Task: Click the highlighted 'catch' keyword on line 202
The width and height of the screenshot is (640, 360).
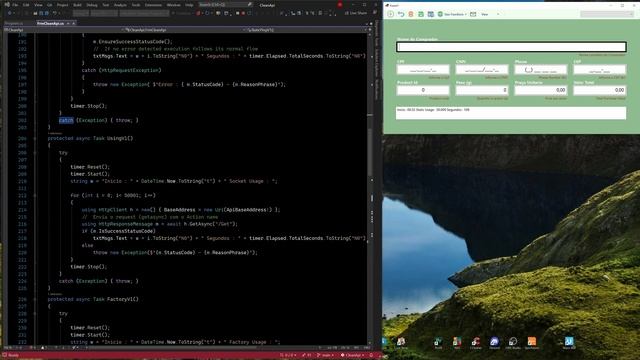Action: pyautogui.click(x=66, y=120)
